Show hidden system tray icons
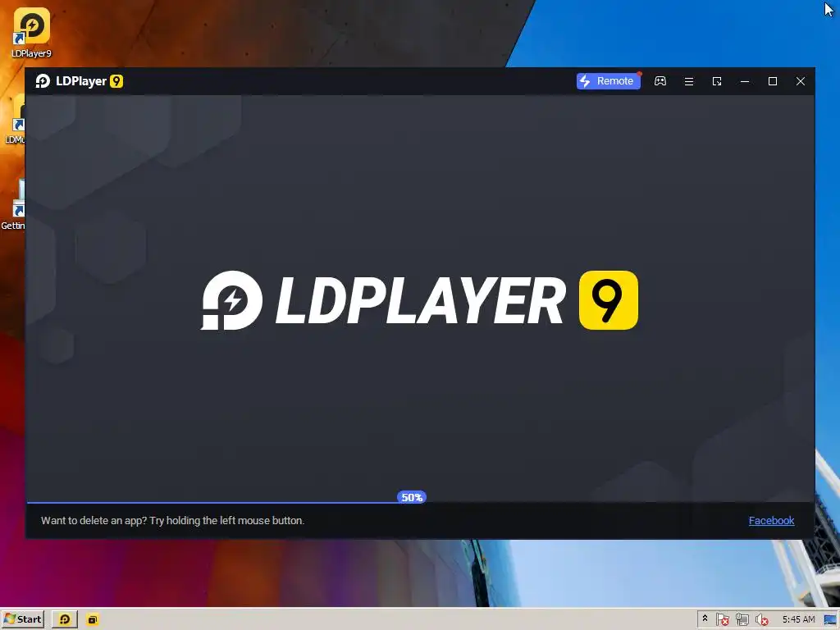840x630 pixels. point(705,619)
